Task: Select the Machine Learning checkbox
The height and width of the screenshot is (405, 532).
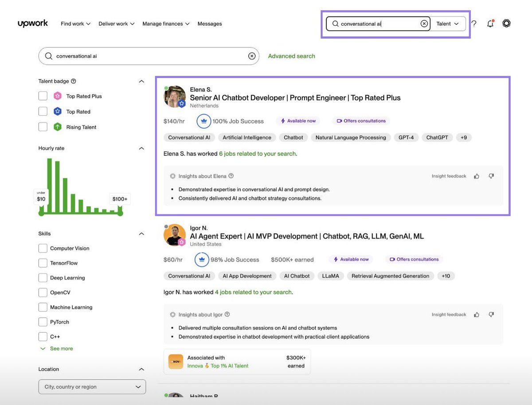Action: tap(43, 307)
